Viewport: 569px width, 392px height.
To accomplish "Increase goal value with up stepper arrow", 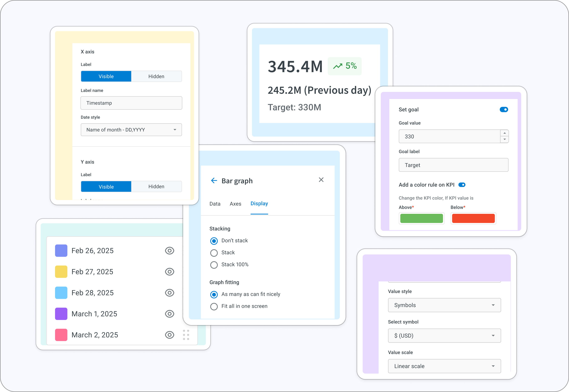I will point(504,133).
